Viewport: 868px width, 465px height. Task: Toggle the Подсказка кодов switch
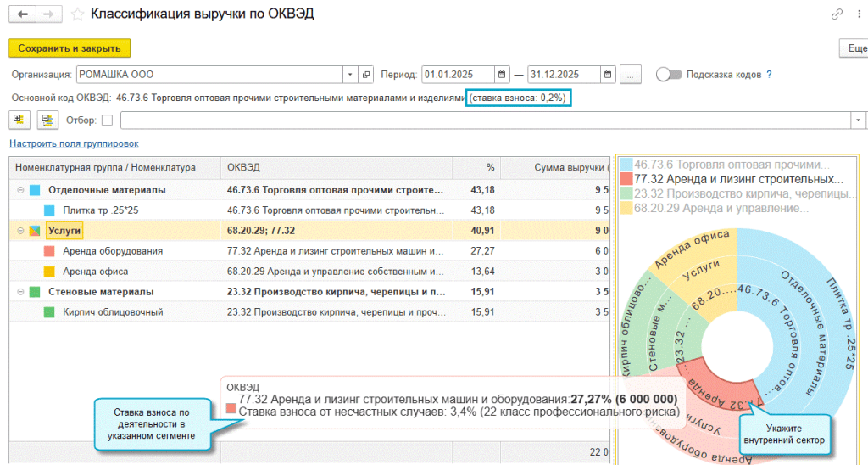click(669, 75)
